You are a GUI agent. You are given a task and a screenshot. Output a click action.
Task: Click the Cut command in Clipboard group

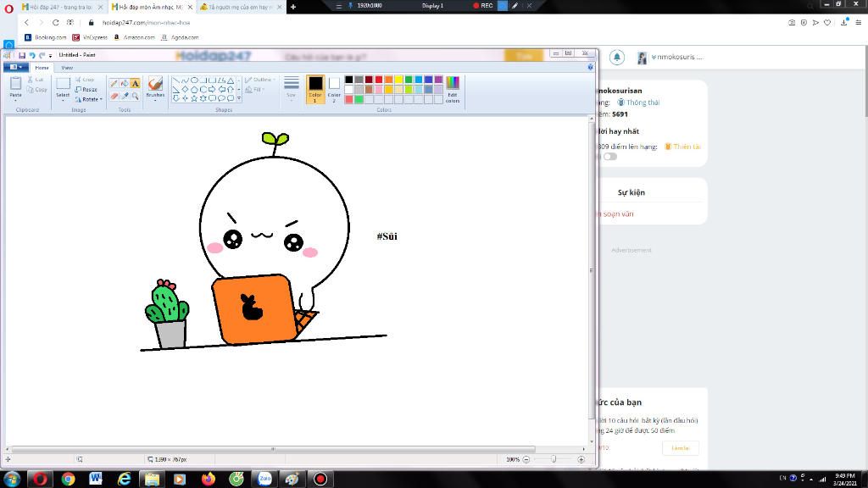click(x=36, y=80)
